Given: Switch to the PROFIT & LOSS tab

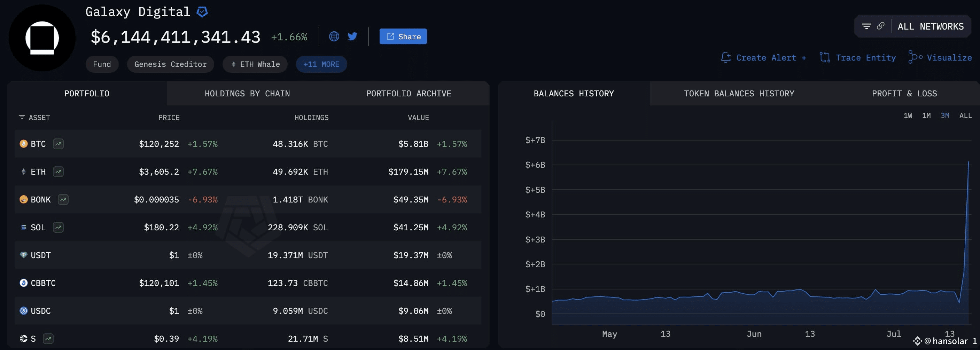Looking at the screenshot, I should click(904, 94).
